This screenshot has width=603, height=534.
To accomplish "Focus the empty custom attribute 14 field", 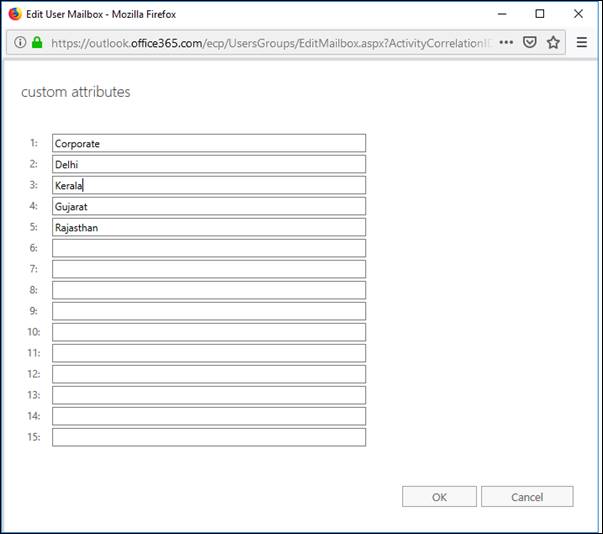I will tap(209, 416).
